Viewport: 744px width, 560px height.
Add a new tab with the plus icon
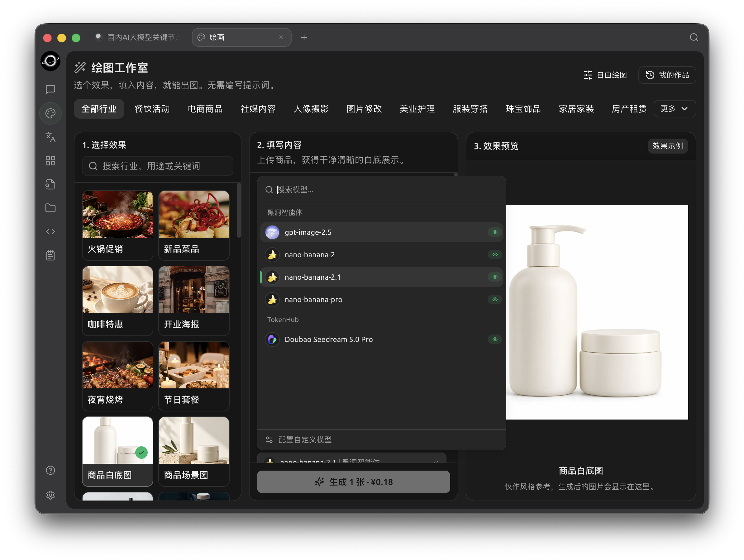click(304, 37)
